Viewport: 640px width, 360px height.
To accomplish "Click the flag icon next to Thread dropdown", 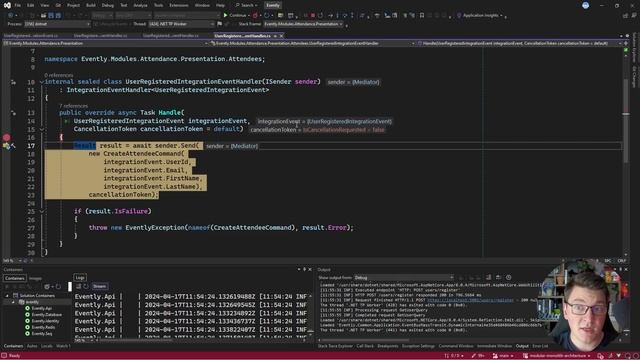I will click(x=220, y=24).
